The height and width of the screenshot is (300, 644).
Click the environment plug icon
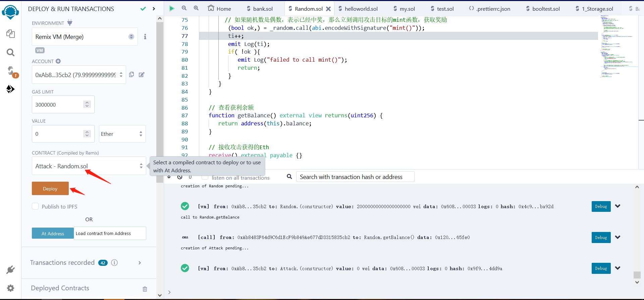(x=70, y=22)
